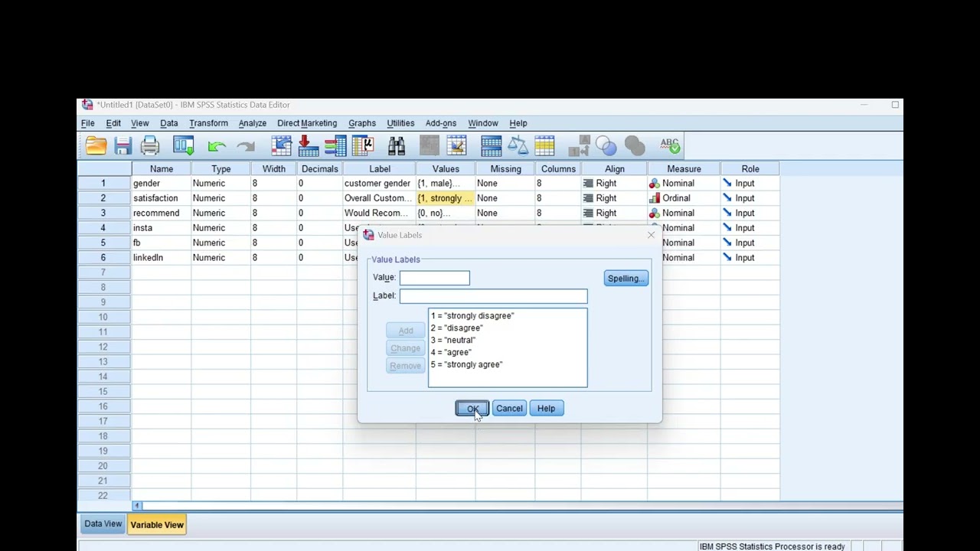Select the {1, male}... values cell
Viewport: 980px width, 551px height.
pos(446,184)
